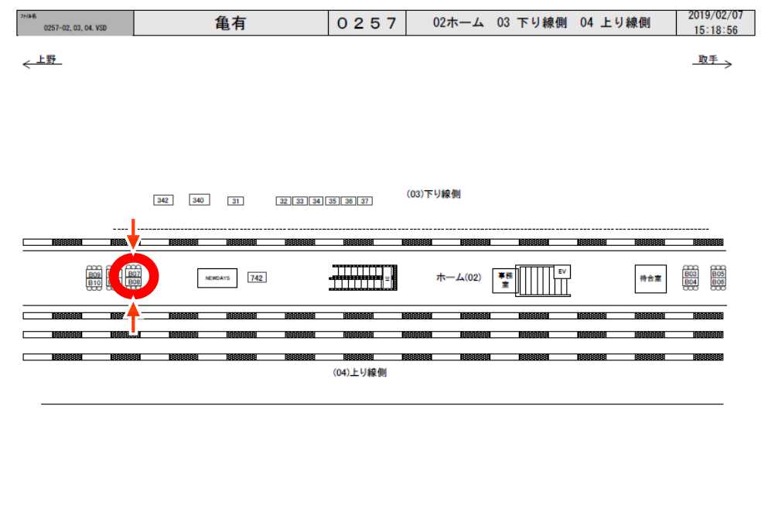Click signboard number 342
Image resolution: width=768 pixels, height=532 pixels.
(x=162, y=200)
